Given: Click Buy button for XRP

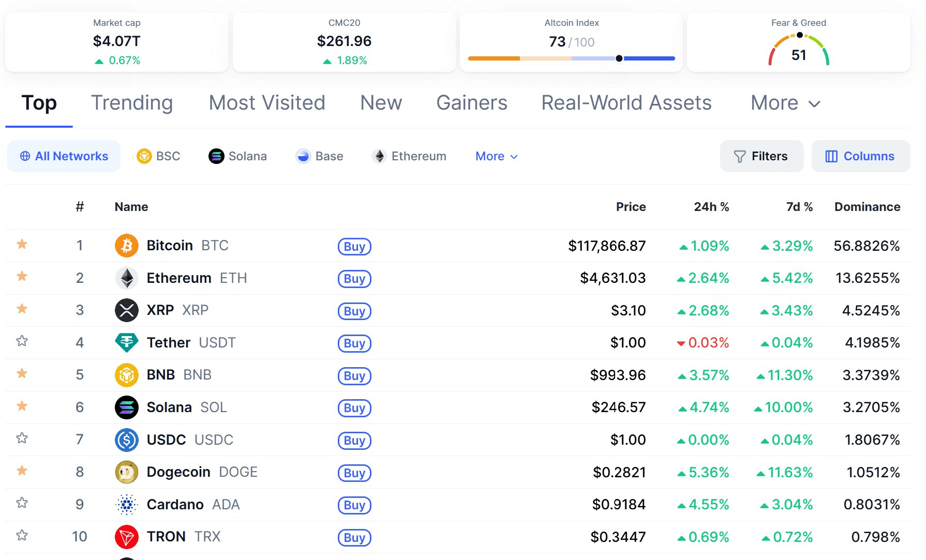Looking at the screenshot, I should coord(354,311).
